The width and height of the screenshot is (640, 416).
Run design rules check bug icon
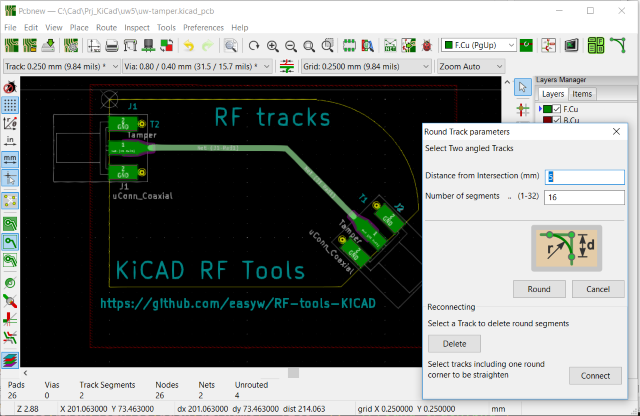coord(428,46)
